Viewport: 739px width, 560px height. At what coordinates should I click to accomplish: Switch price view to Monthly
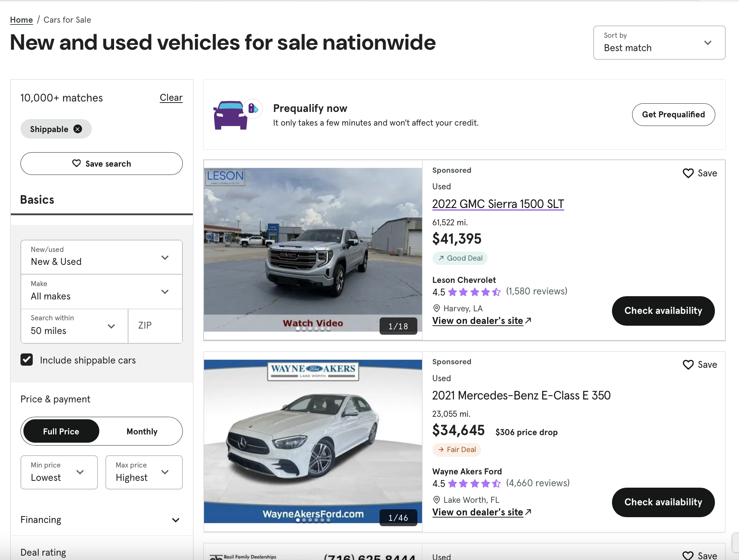142,431
